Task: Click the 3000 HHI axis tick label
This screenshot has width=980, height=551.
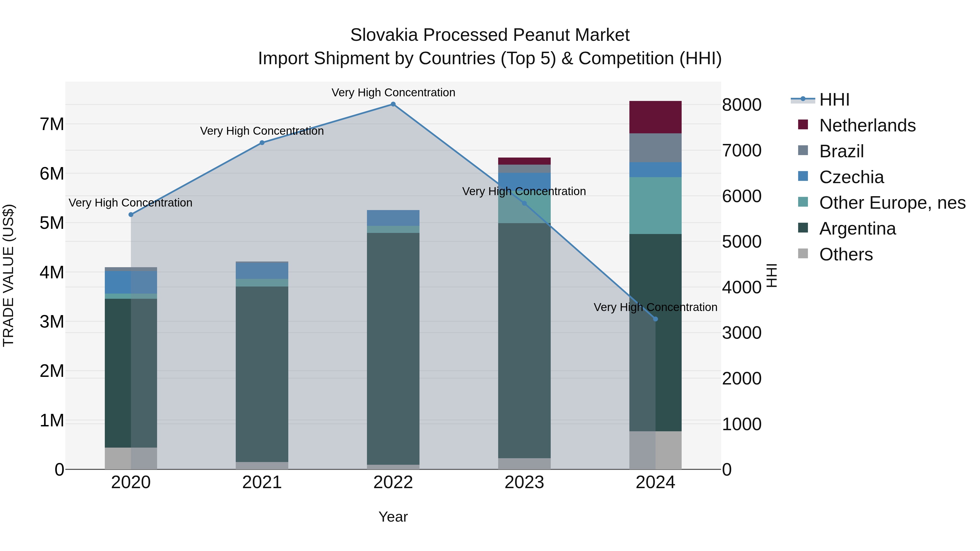Action: pyautogui.click(x=742, y=333)
